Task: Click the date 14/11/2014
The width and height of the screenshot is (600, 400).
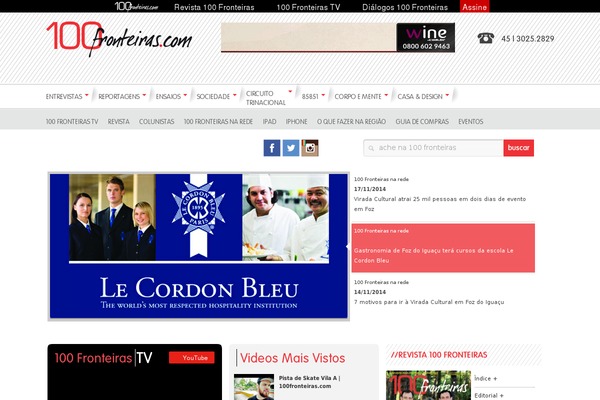Action: (370, 292)
